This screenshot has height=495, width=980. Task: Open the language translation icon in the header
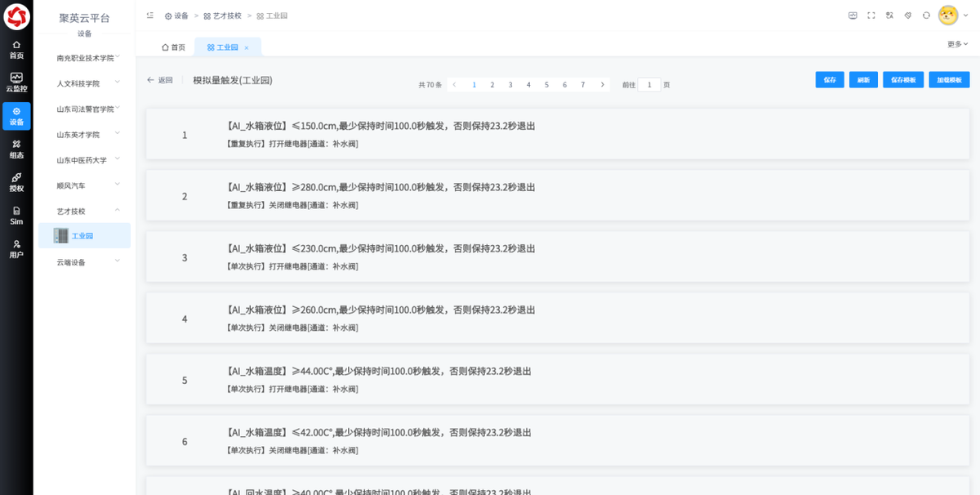coord(890,15)
